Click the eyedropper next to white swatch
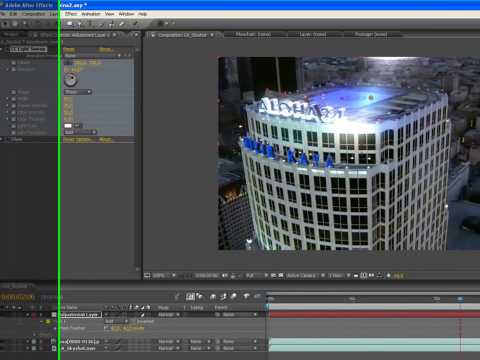This screenshot has height=360, width=480. click(x=77, y=126)
